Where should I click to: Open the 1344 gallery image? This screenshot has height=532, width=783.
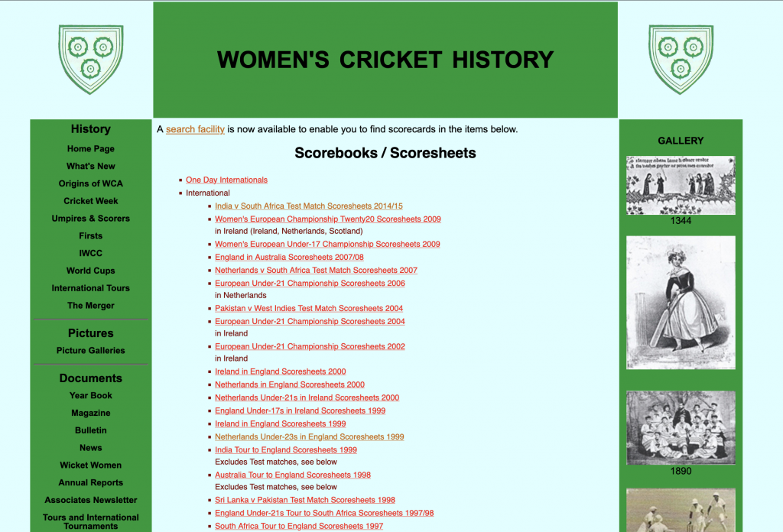[681, 186]
